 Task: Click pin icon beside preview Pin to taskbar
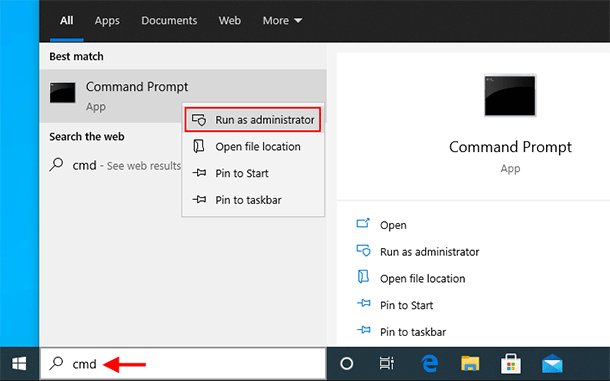point(364,330)
